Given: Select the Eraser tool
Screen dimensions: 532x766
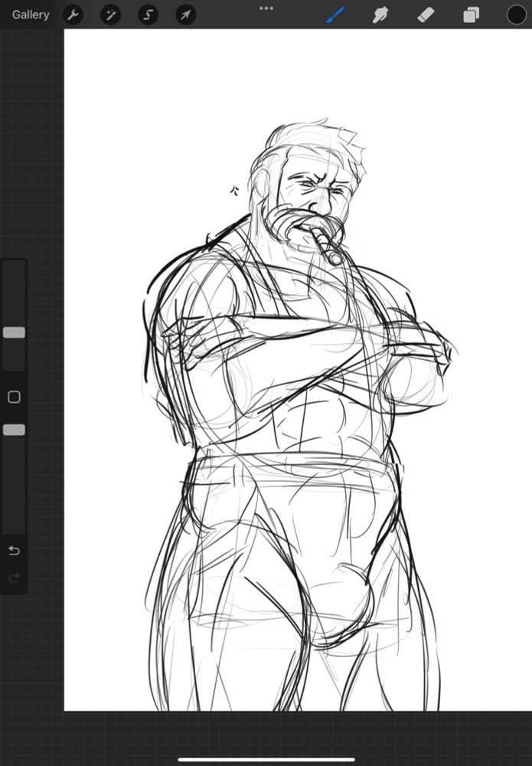Looking at the screenshot, I should [426, 15].
